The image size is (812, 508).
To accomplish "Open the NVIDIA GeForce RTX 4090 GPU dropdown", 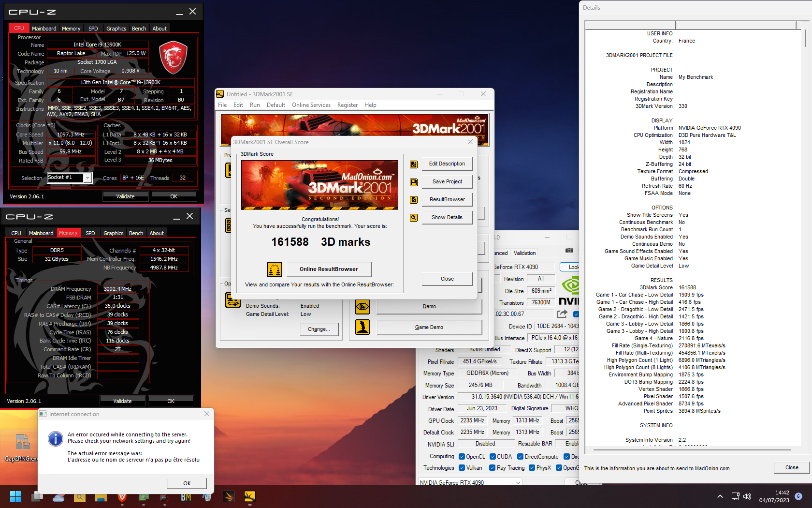I will [x=470, y=482].
